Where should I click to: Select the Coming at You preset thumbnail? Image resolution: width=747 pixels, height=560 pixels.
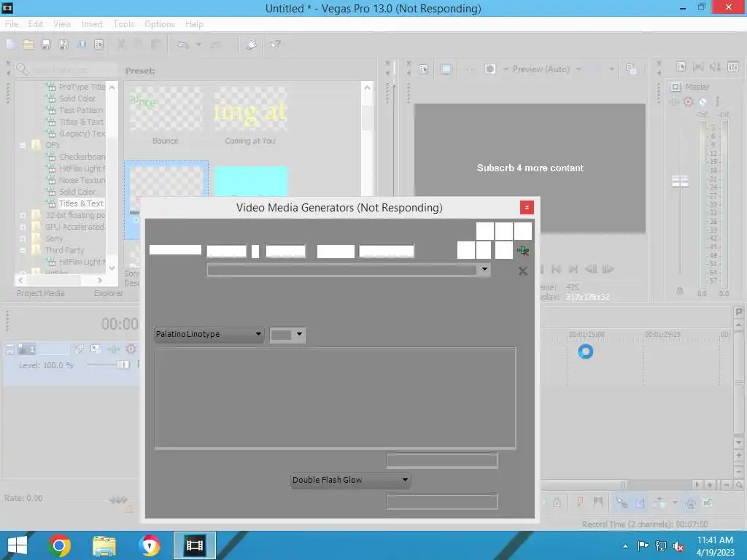(x=250, y=109)
